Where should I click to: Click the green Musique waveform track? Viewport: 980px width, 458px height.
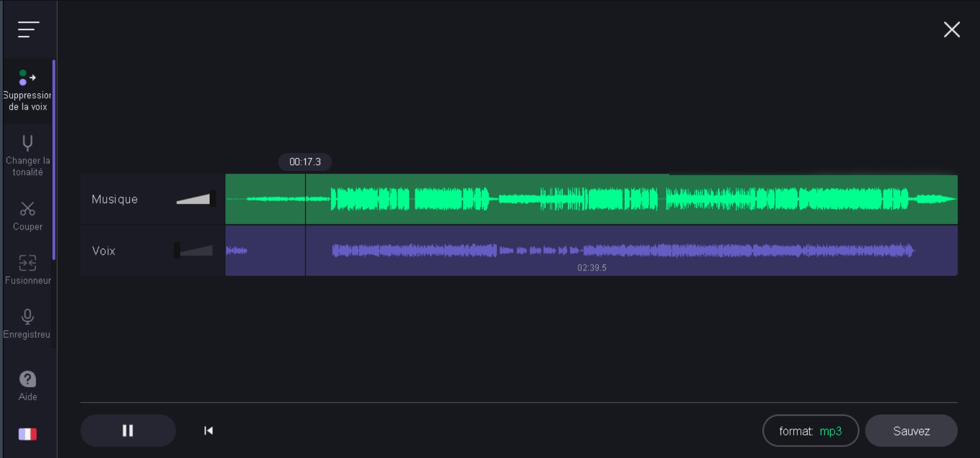[591, 199]
